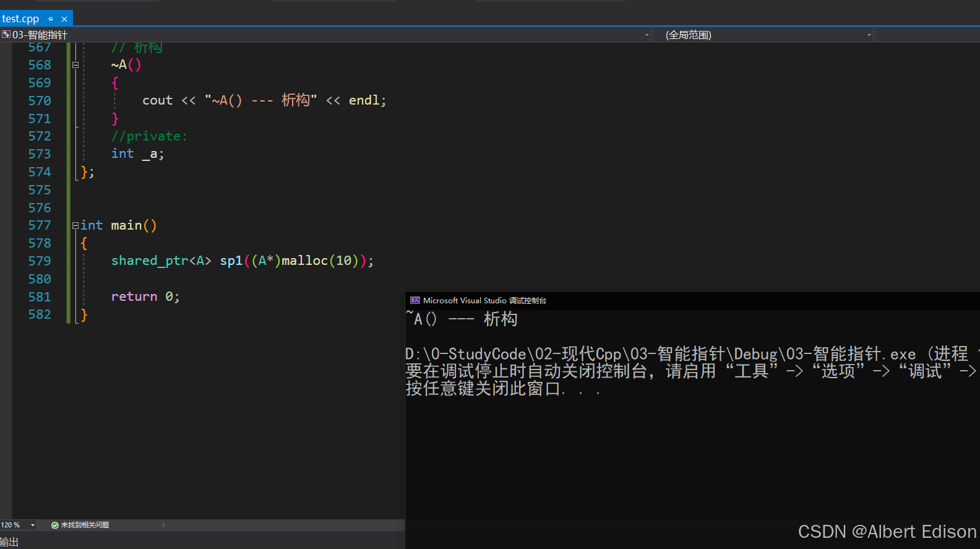Viewport: 980px width, 549px height.
Task: Click the arrow of the 全局范围 combo
Action: click(x=869, y=35)
